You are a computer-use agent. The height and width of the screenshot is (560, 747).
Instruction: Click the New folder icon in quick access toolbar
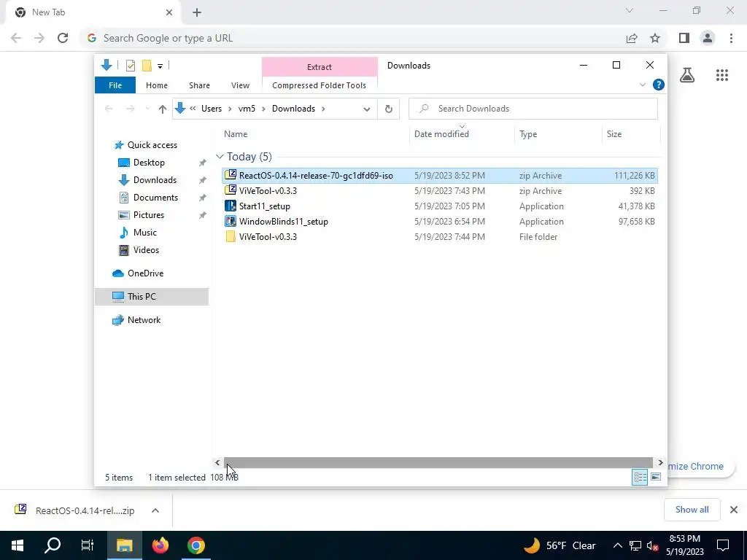147,65
